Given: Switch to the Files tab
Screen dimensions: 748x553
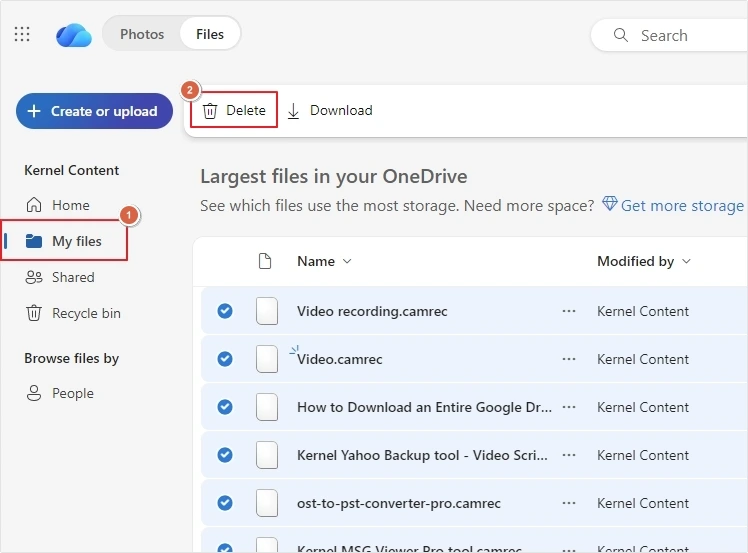Looking at the screenshot, I should [210, 34].
